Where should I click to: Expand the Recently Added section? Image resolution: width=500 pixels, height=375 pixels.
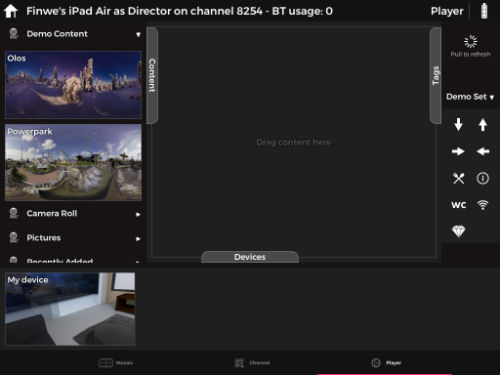[138, 262]
